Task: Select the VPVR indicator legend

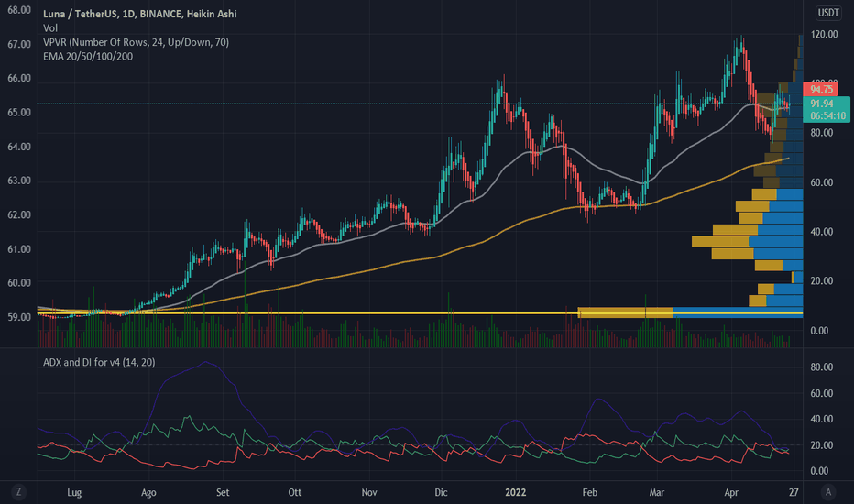Action: tap(137, 42)
